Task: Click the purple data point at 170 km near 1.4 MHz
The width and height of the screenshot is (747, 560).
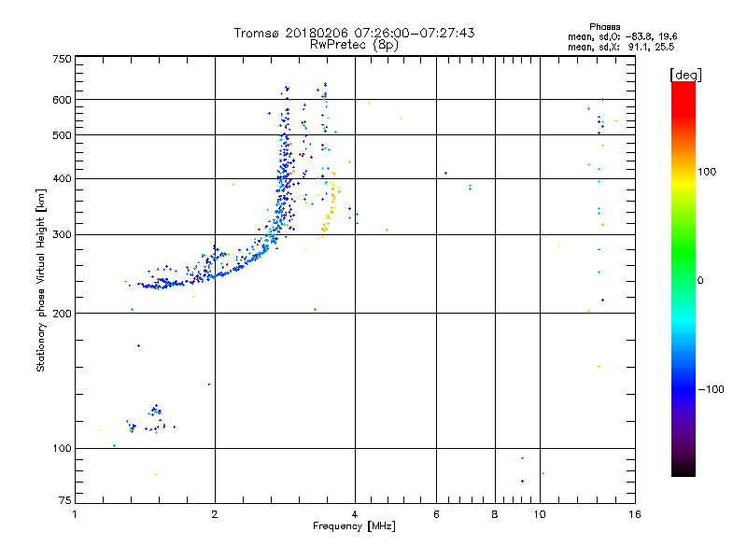Action: click(x=138, y=345)
